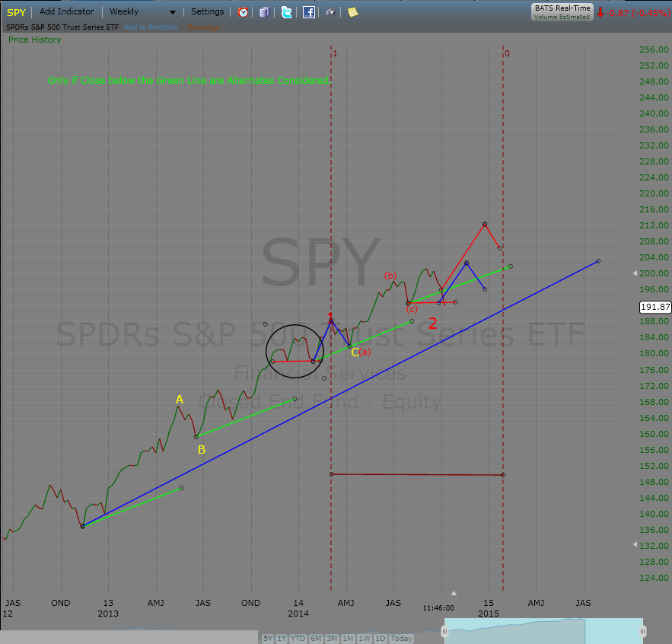Screen dimensions: 672x644
Task: Select the red (b) wave label
Action: point(390,276)
